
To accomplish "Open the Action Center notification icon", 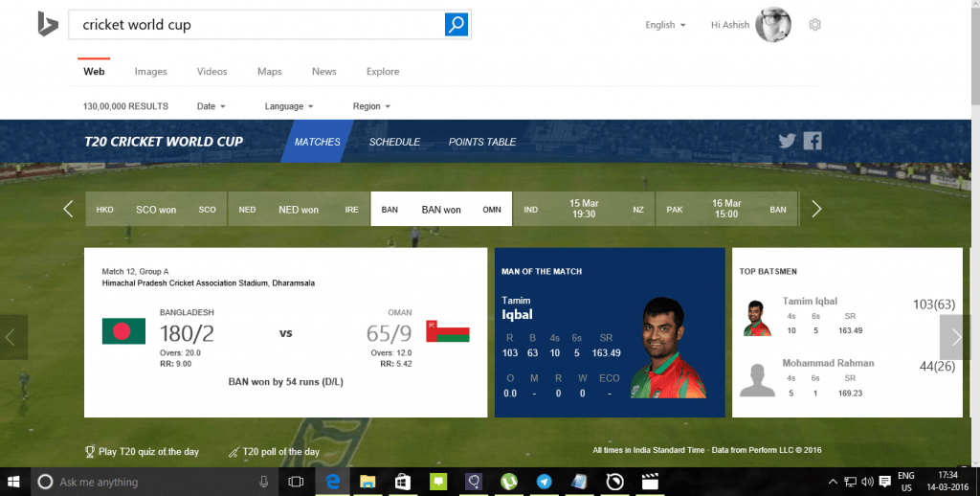I will (x=884, y=482).
